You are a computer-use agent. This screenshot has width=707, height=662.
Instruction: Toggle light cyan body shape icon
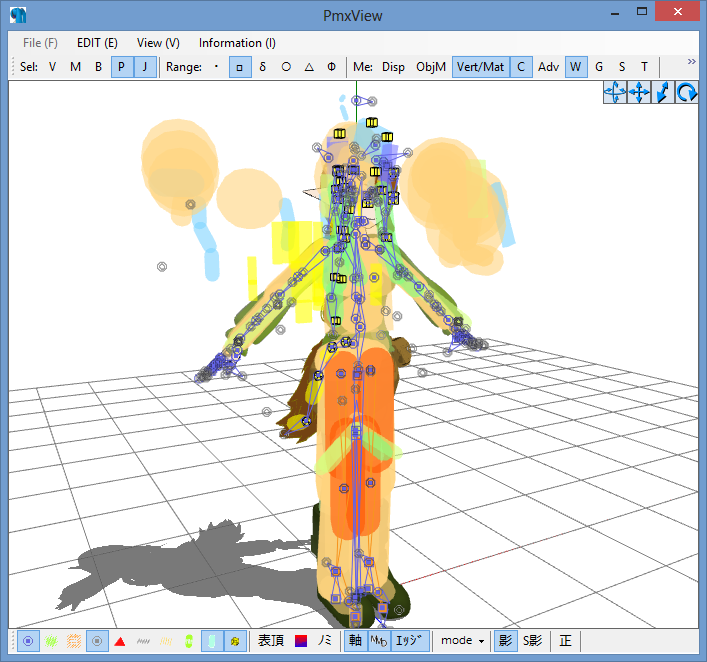tap(212, 641)
